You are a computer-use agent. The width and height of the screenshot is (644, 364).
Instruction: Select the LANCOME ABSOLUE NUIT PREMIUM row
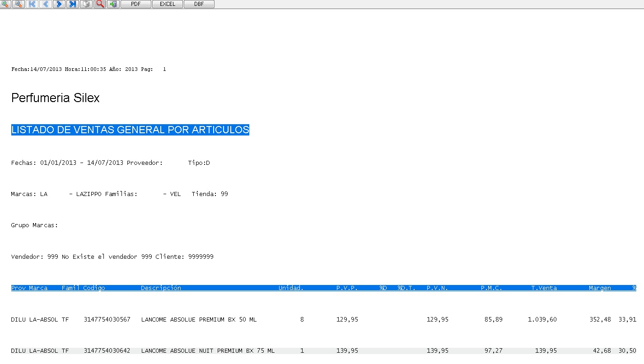(208, 351)
